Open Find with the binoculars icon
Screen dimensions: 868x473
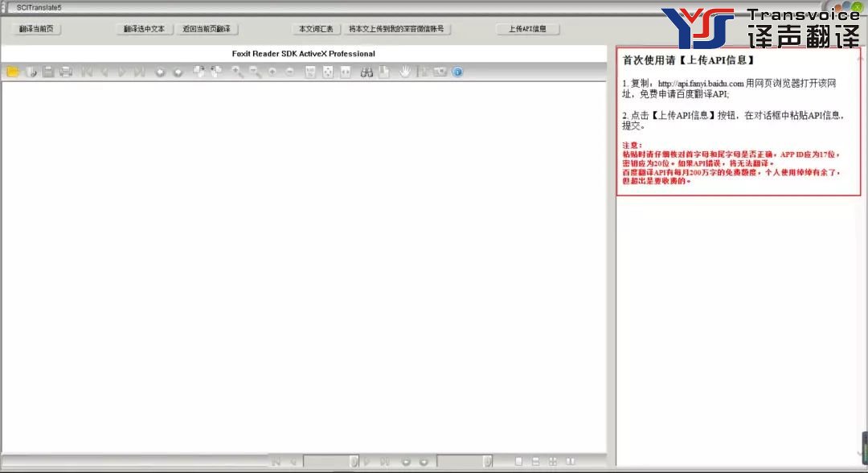point(366,72)
